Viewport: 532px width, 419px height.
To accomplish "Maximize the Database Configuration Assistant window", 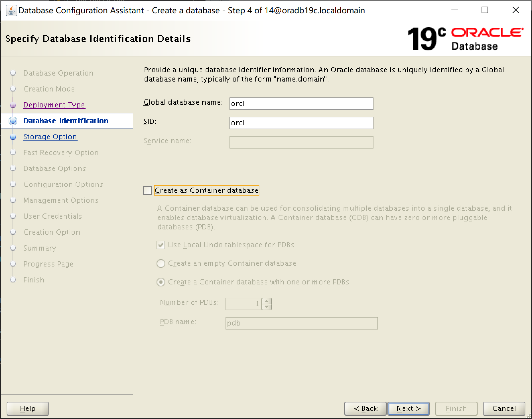I will coord(485,10).
